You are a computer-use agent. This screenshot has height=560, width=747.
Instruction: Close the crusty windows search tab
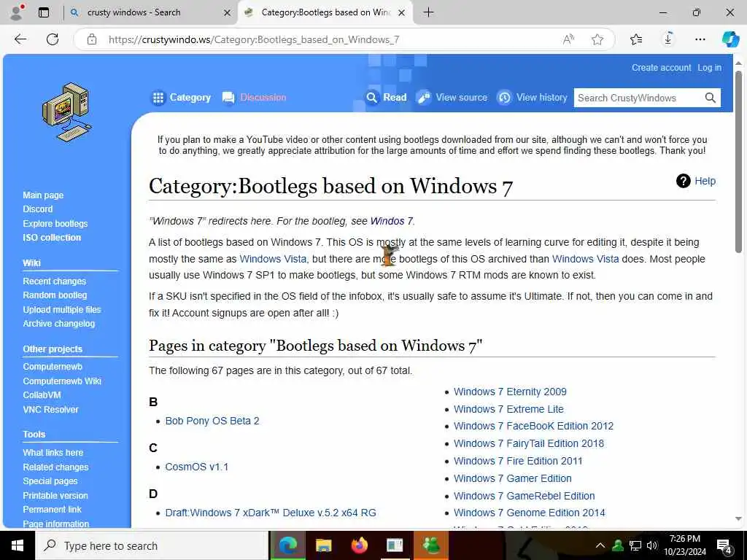(228, 13)
